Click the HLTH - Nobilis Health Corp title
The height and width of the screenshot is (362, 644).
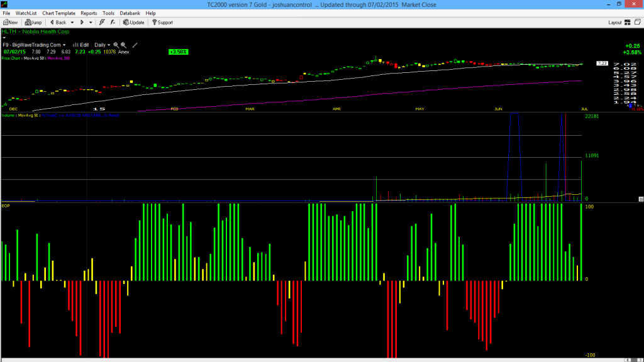(35, 31)
